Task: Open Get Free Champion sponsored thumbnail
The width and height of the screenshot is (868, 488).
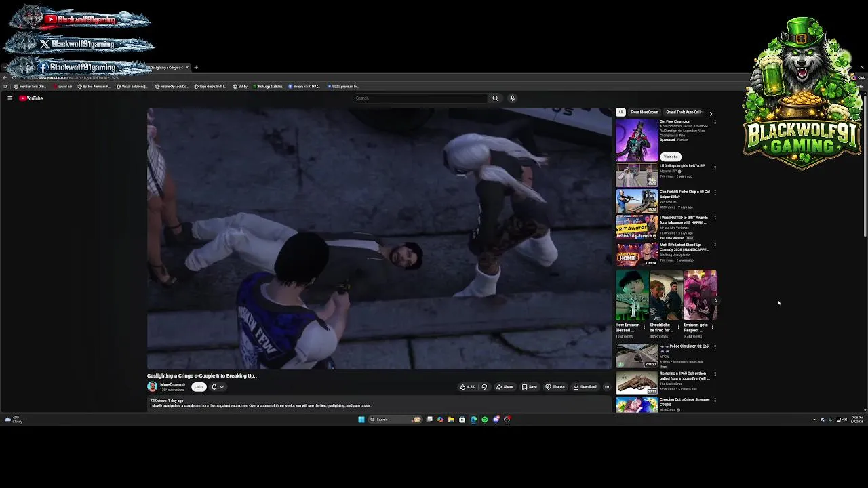Action: tap(637, 140)
